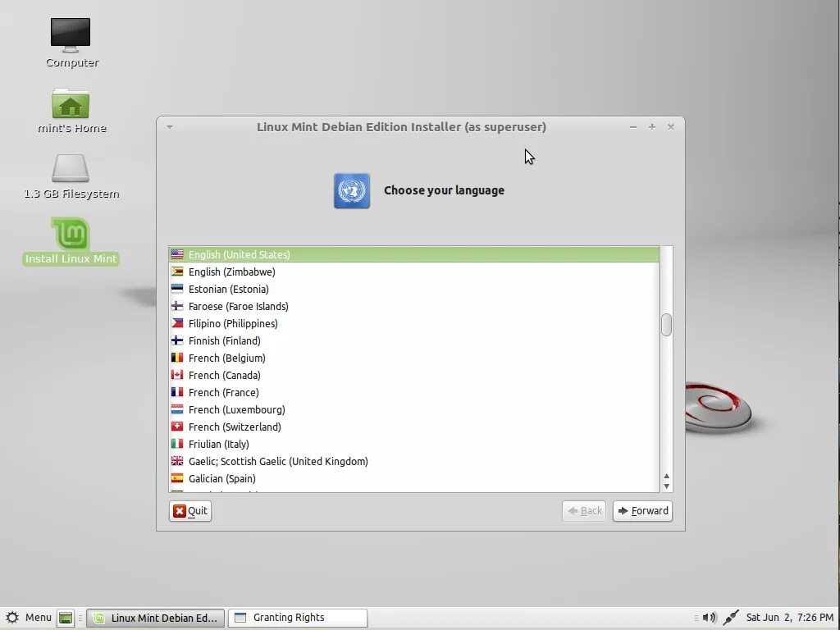Click the Estonia flag icon

177,289
